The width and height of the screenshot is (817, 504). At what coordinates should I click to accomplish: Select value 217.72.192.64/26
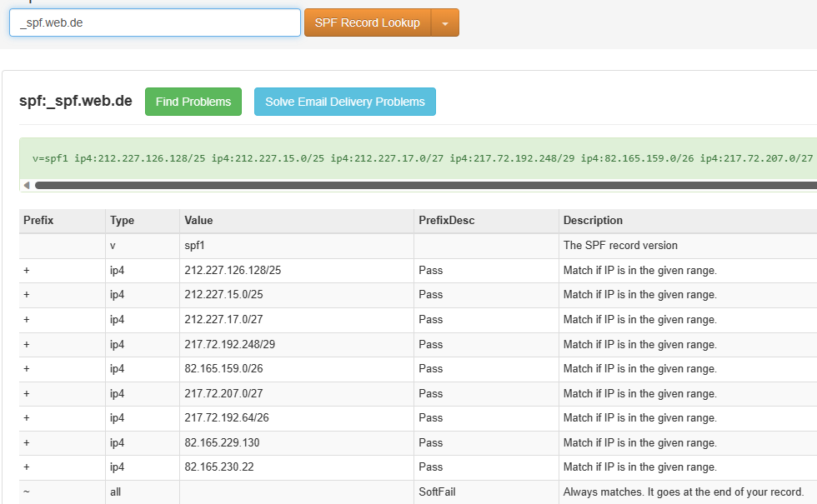pyautogui.click(x=227, y=417)
